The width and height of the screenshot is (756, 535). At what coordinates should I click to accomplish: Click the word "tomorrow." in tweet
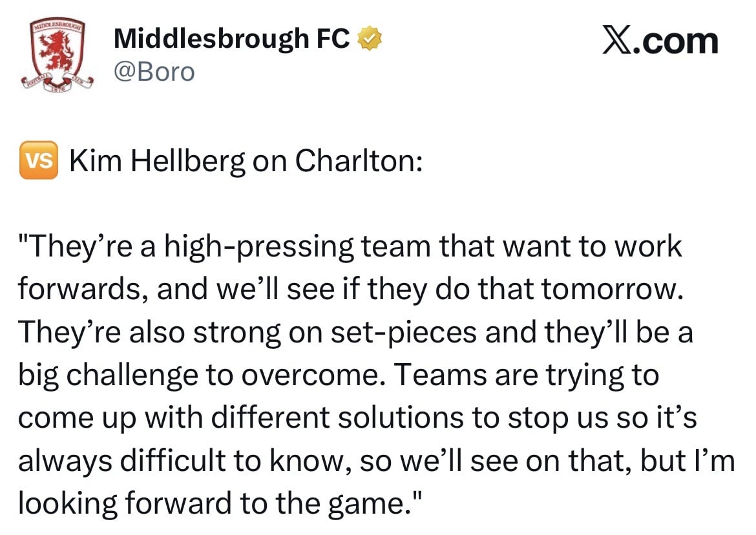tap(613, 289)
